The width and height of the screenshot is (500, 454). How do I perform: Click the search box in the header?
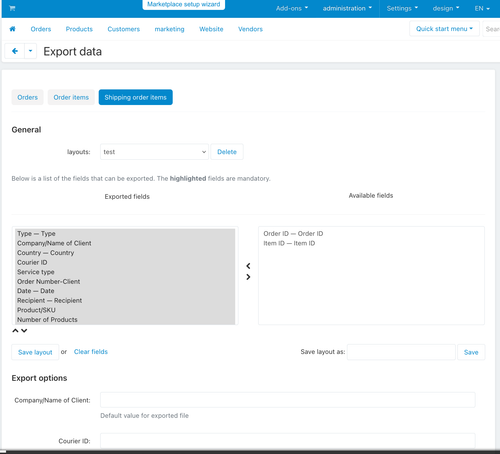tap(491, 29)
